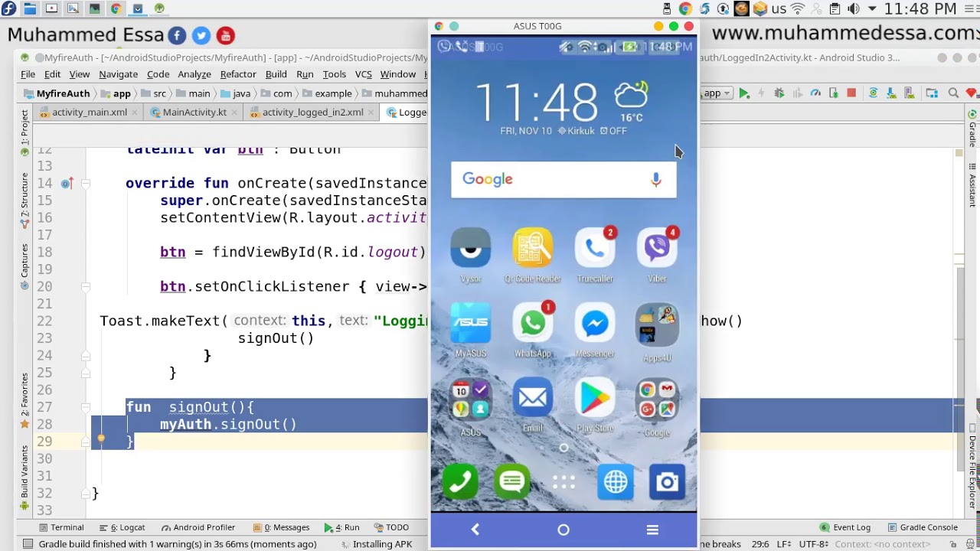Click the Debug app bug icon
Image resolution: width=980 pixels, height=551 pixels.
point(779,93)
